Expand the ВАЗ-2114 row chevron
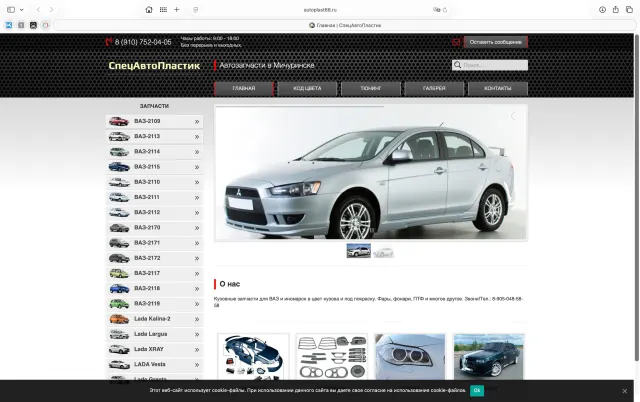640x402 pixels. coord(197,152)
